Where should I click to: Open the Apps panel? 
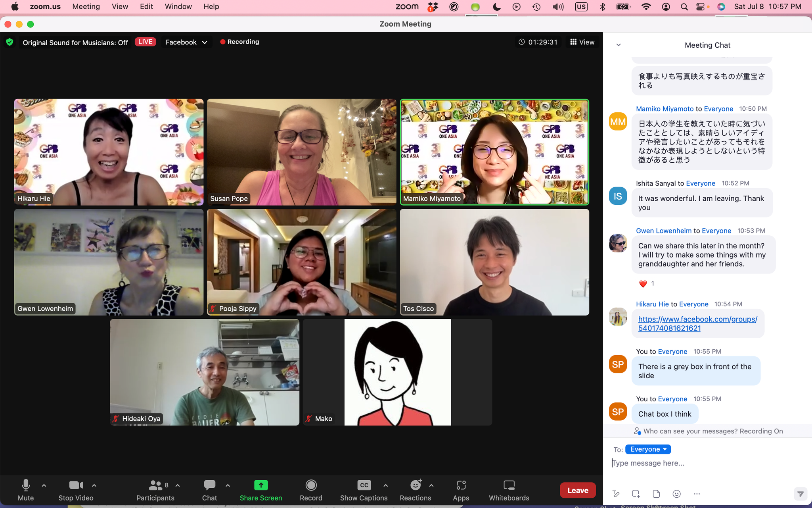[x=461, y=490]
